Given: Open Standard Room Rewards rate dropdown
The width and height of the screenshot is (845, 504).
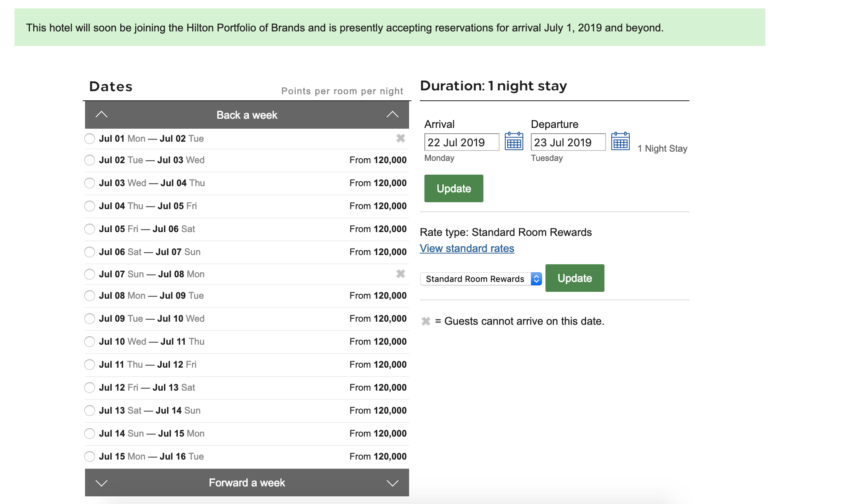Looking at the screenshot, I should [481, 279].
